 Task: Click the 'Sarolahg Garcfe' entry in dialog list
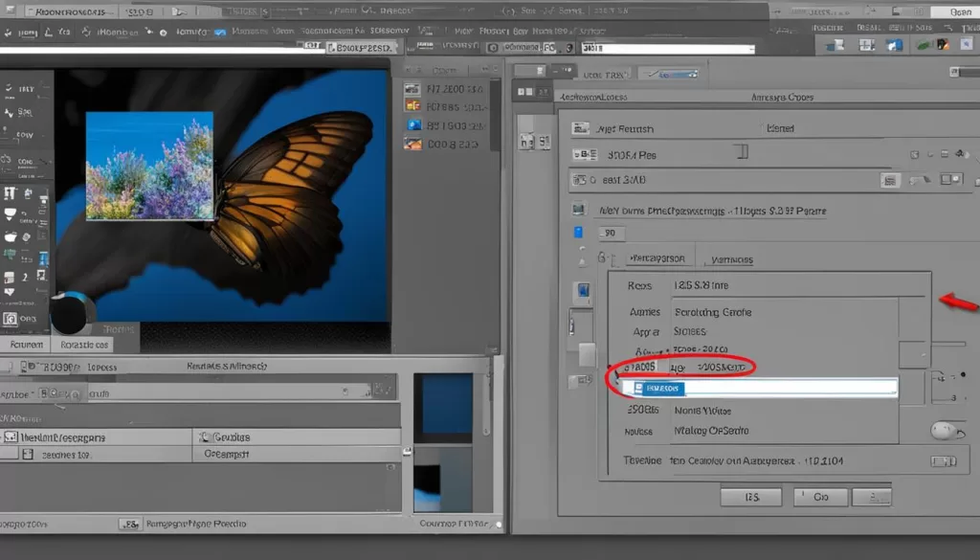click(x=712, y=312)
